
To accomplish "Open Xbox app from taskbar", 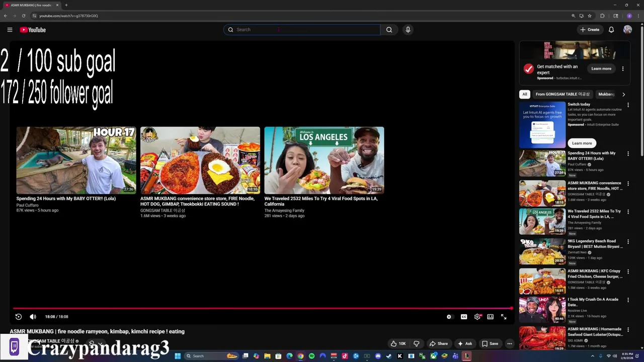I will pyautogui.click(x=433, y=356).
